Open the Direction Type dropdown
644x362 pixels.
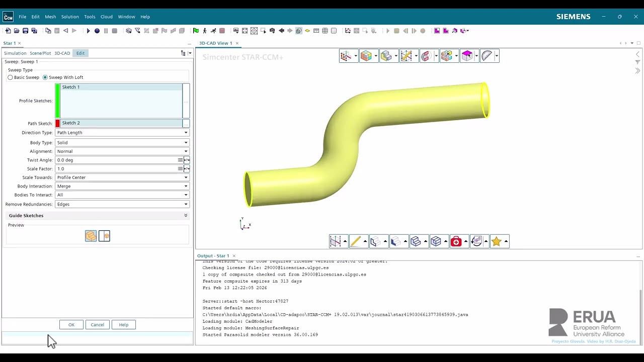(x=122, y=133)
